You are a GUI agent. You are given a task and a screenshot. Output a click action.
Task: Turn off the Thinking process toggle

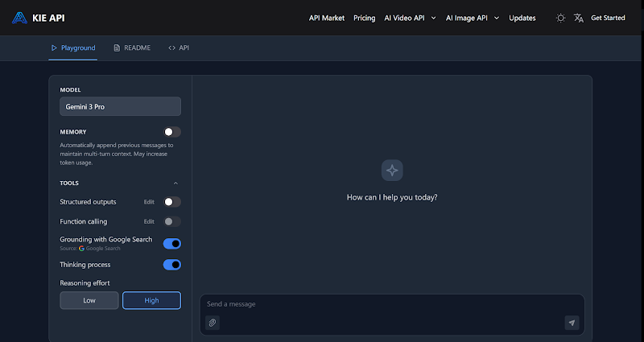[172, 265]
